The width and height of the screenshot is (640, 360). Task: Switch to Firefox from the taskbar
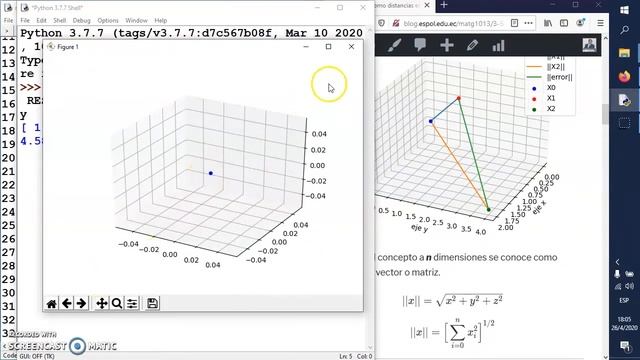[x=624, y=76]
